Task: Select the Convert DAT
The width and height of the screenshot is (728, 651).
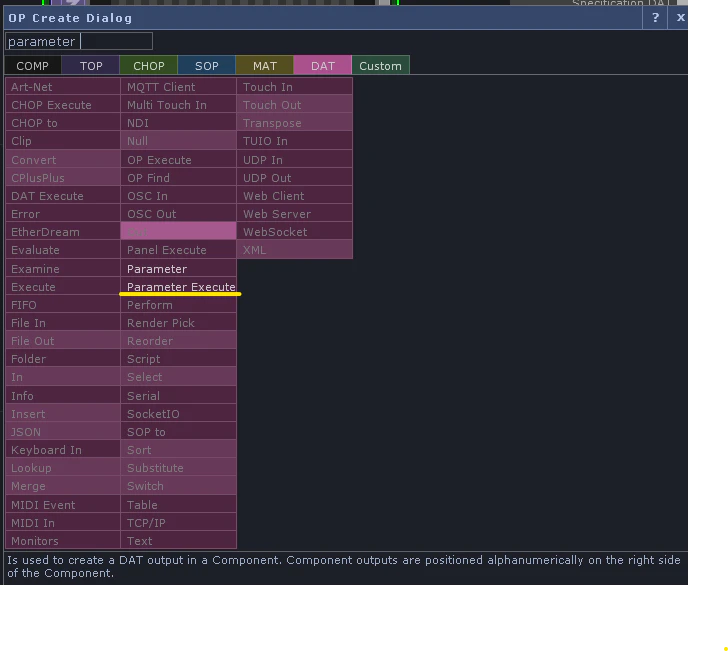Action: click(x=63, y=160)
